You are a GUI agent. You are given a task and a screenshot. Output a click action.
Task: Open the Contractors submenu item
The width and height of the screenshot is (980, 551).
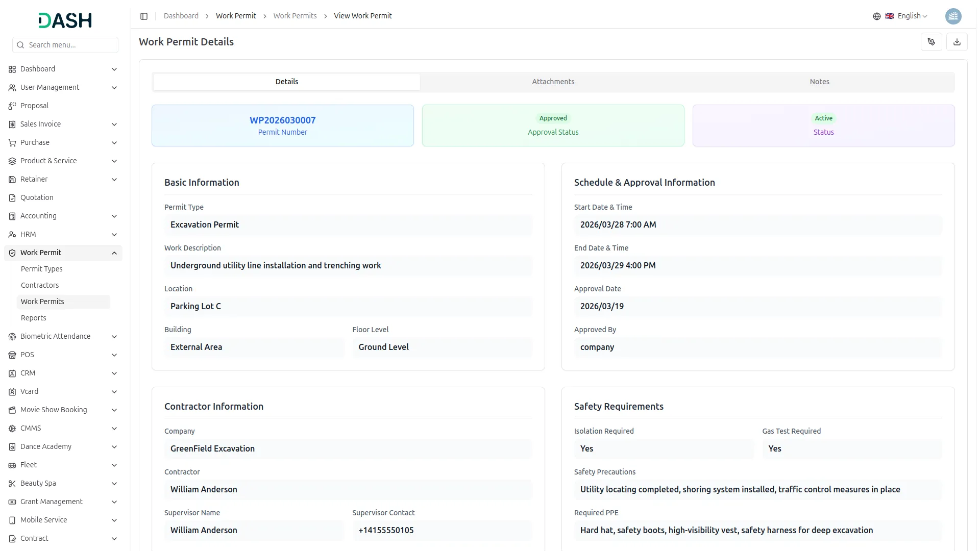click(40, 285)
